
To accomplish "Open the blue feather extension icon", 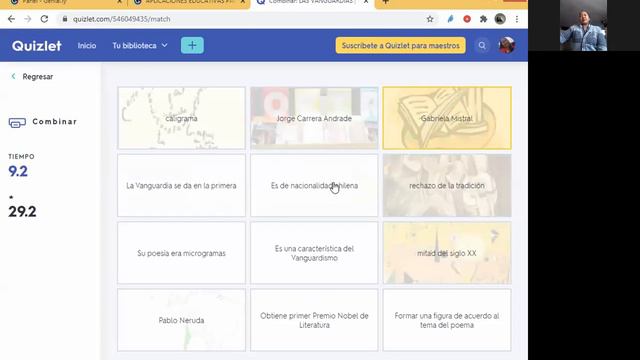I will pos(451,19).
